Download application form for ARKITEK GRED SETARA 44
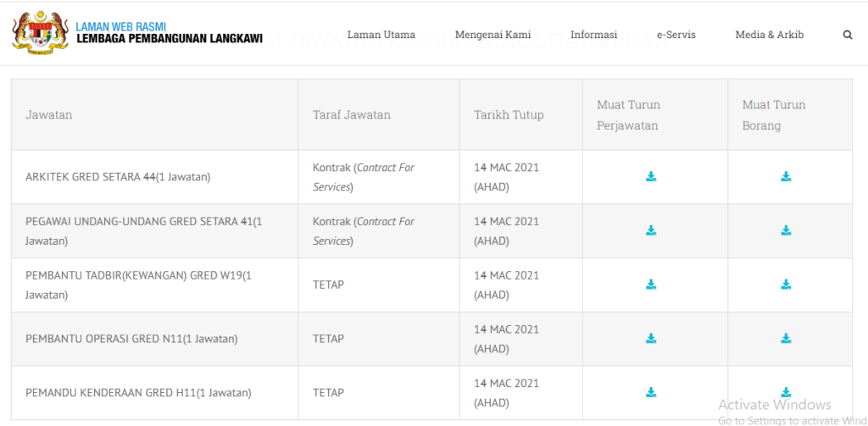 coord(786,177)
